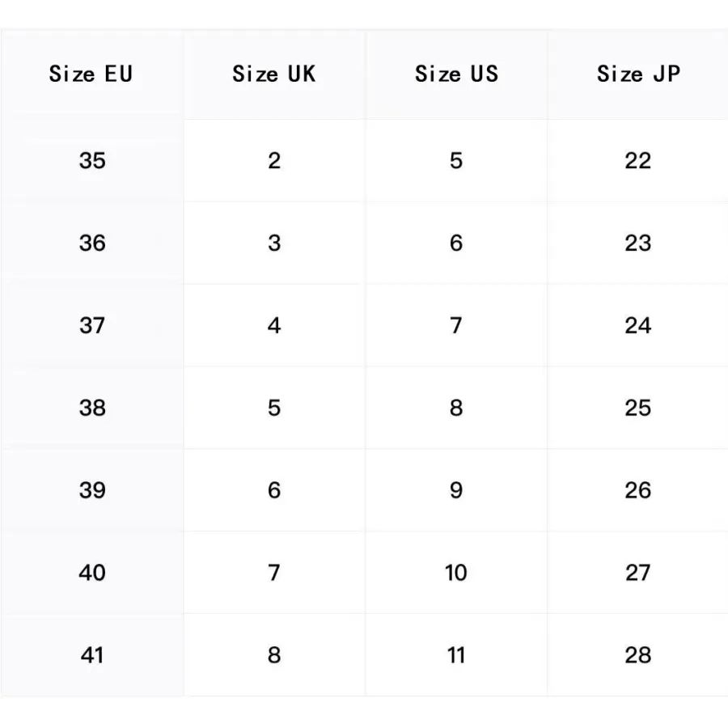
Task: Select EU size 37 cell
Action: (92, 326)
